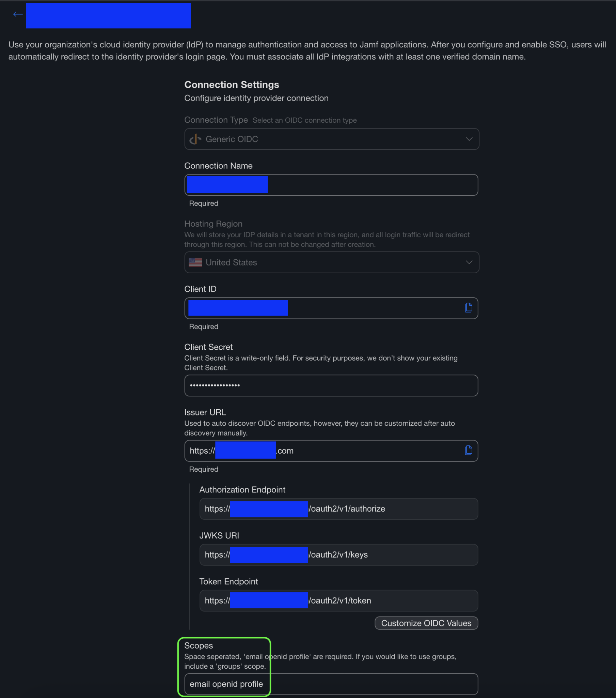Screen dimensions: 616x698
Task: Click the back arrow icon
Action: 18,14
